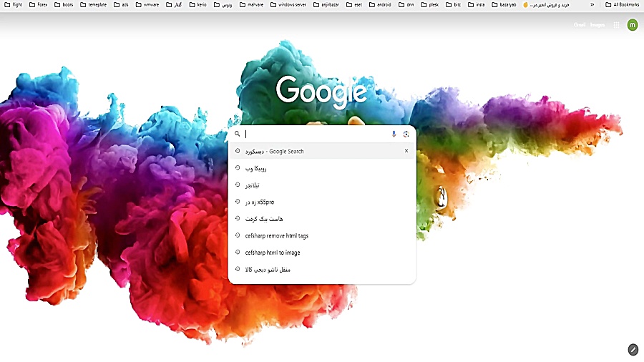This screenshot has height=362, width=644.
Task: Open the insta bookmarks folder
Action: 477,5
